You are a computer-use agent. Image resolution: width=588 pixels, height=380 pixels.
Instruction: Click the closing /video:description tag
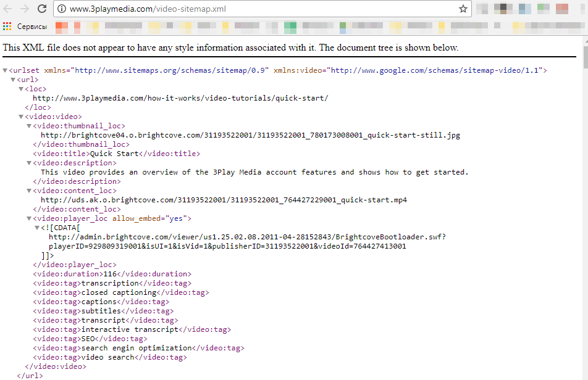pos(77,181)
